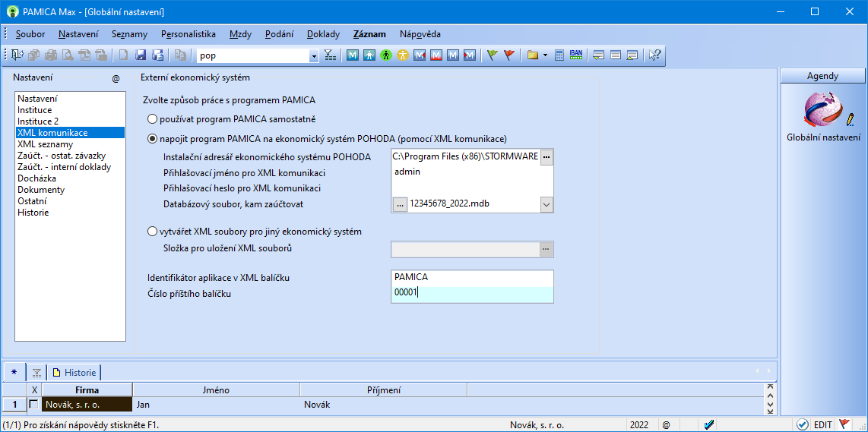Sort table by Jméno column header
Viewport: 868px width, 432px height.
pos(217,390)
